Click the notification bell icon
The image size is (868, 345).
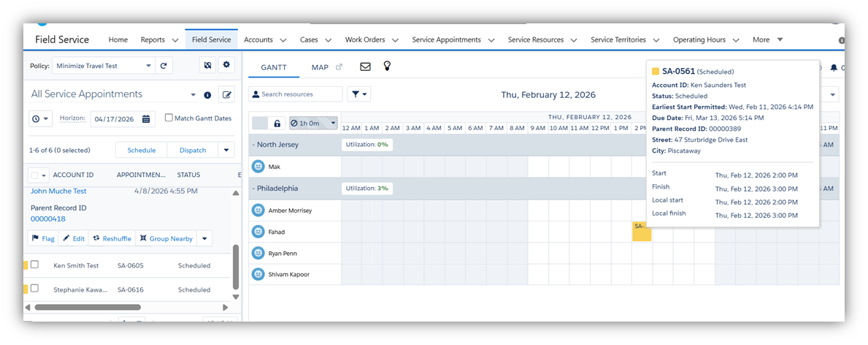point(834,68)
